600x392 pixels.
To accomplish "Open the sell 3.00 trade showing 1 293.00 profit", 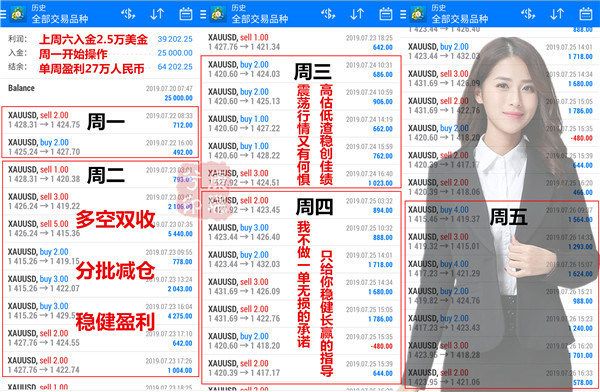I will pyautogui.click(x=501, y=242).
